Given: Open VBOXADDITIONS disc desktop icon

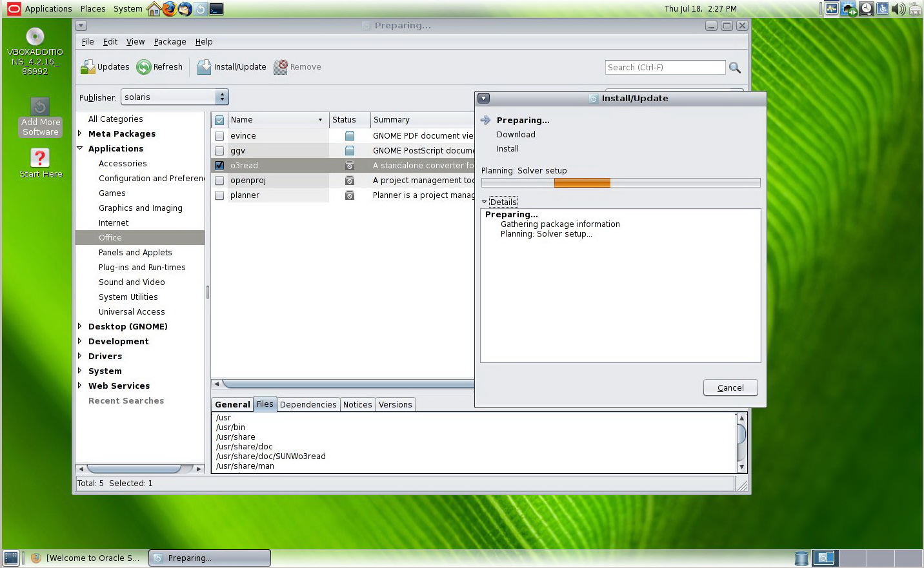Looking at the screenshot, I should point(35,52).
